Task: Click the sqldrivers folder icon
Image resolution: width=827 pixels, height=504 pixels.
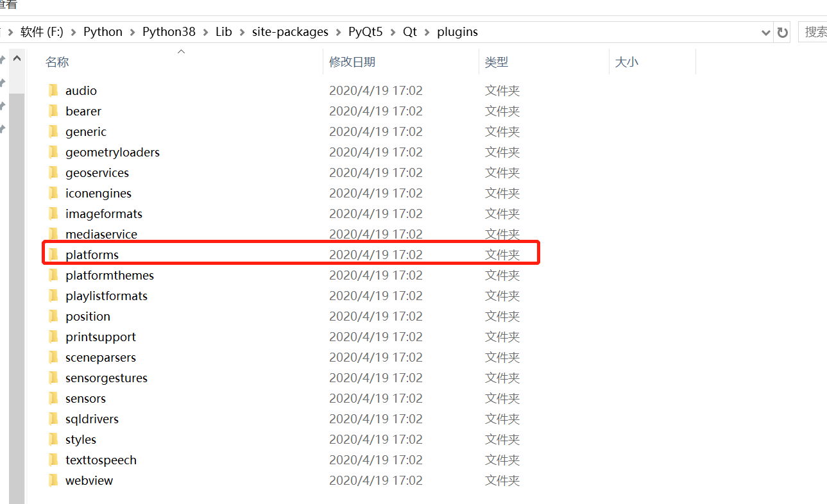Action: point(53,419)
